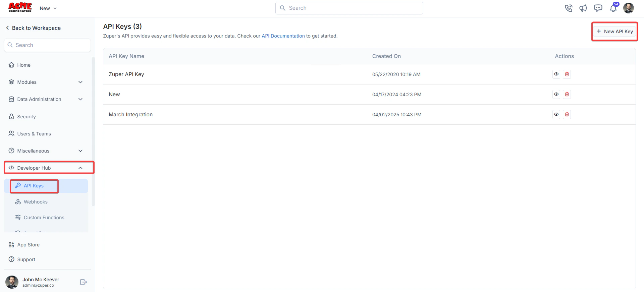644x292 pixels.
Task: Open the chat messages icon
Action: [598, 8]
